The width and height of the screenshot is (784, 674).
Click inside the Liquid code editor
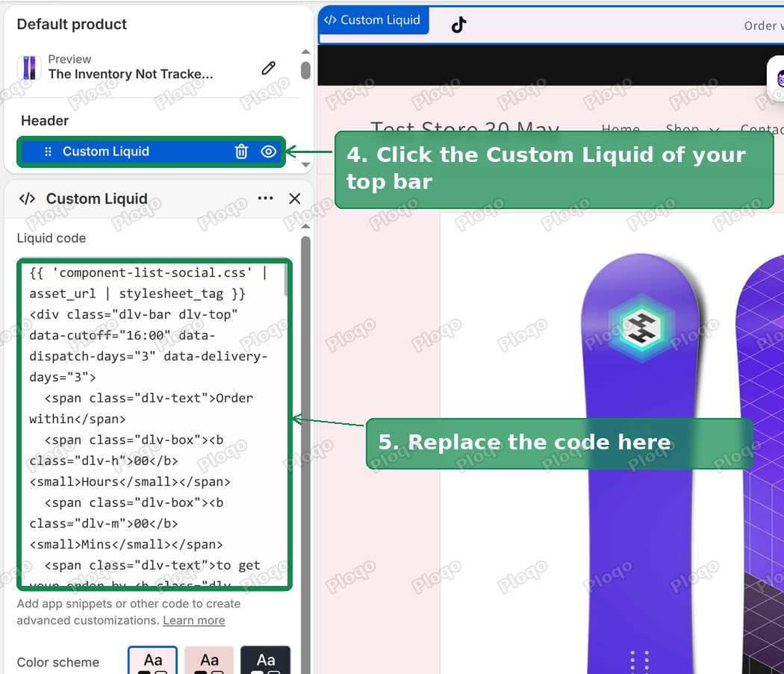(x=155, y=424)
